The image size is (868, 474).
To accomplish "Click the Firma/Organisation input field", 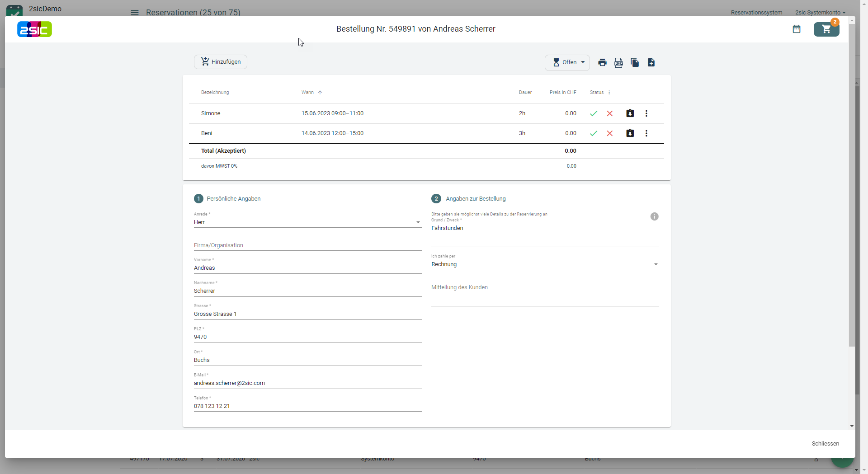I will [x=307, y=245].
